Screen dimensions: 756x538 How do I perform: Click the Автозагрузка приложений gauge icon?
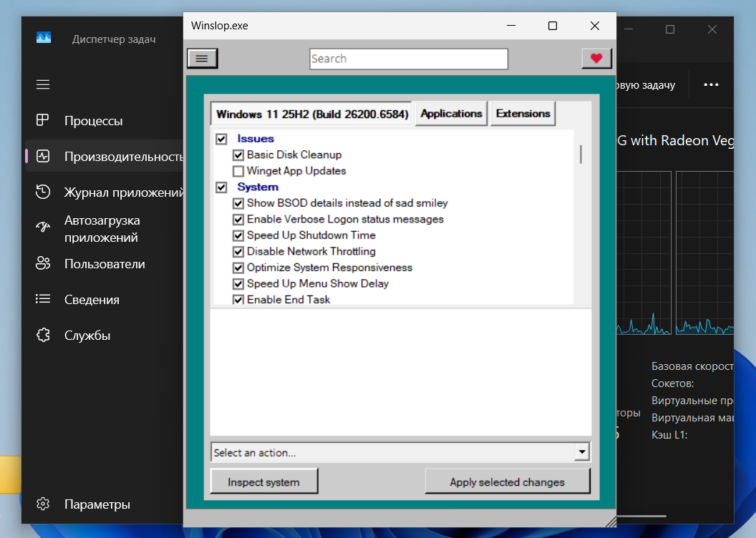pyautogui.click(x=43, y=227)
